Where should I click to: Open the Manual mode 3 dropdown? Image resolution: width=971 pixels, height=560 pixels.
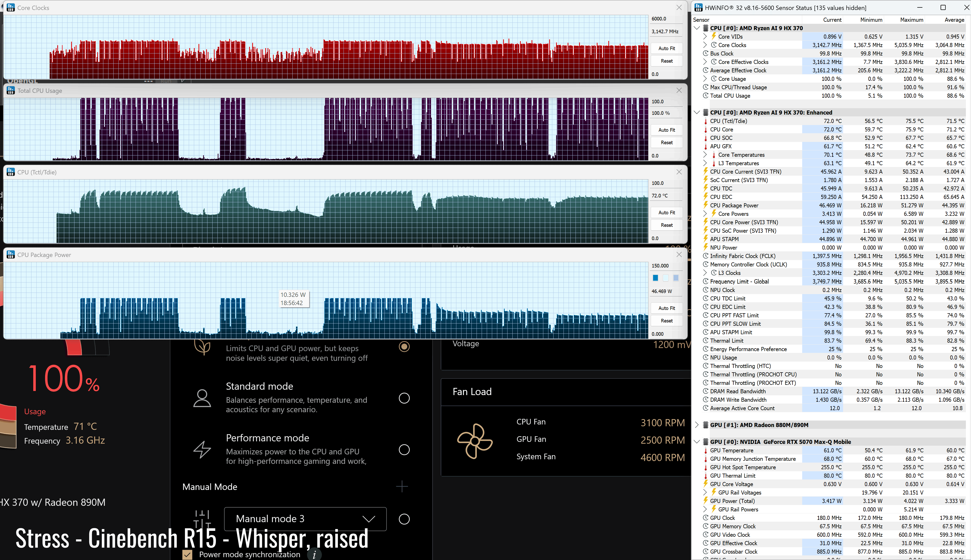[305, 519]
